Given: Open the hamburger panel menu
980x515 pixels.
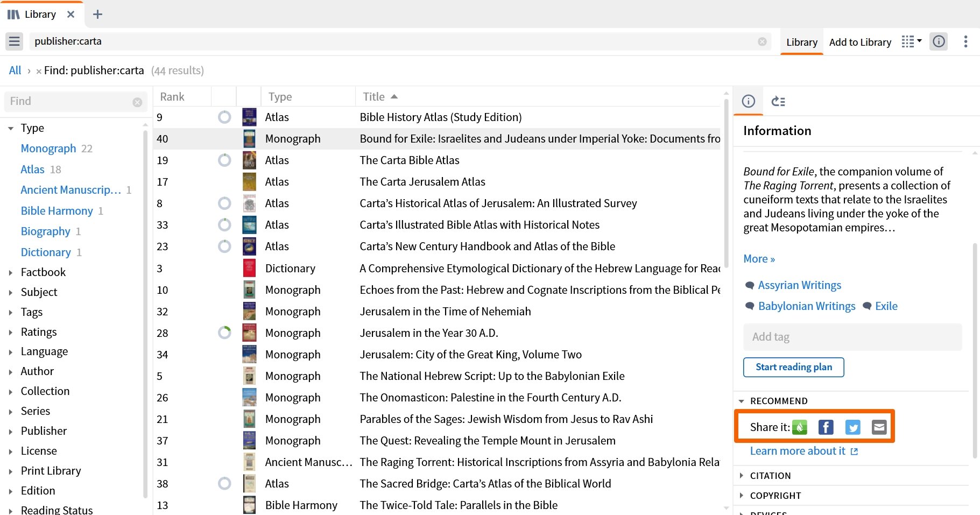Looking at the screenshot, I should point(15,41).
